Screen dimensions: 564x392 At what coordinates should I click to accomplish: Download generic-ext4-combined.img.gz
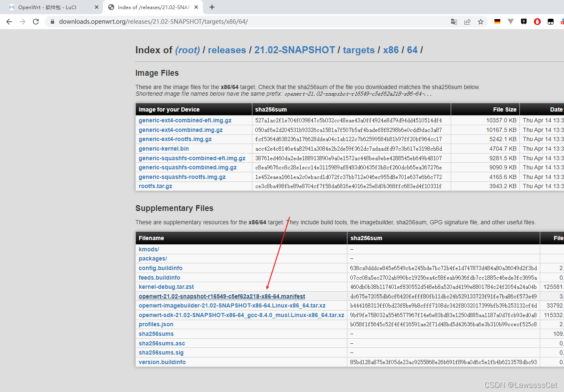coord(181,130)
